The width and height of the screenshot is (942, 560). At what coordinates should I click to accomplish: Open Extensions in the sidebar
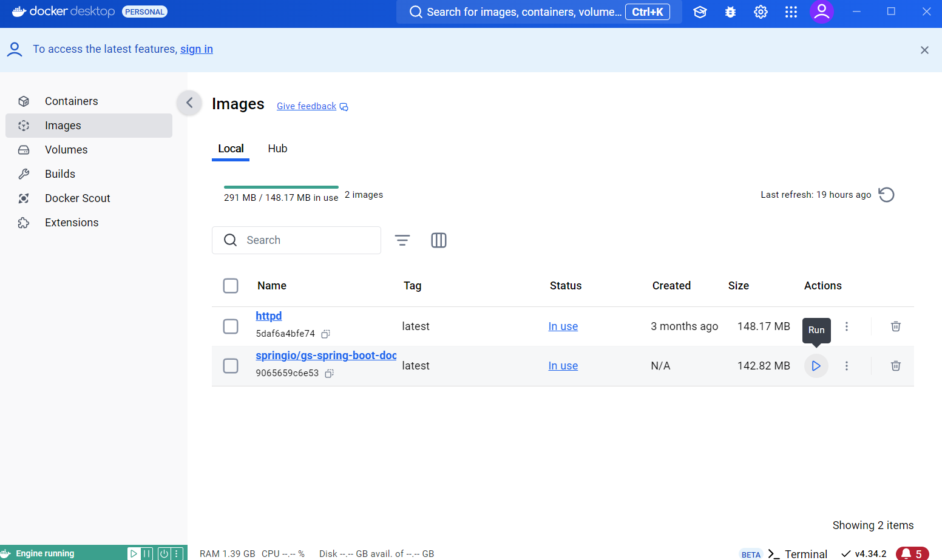89,223
